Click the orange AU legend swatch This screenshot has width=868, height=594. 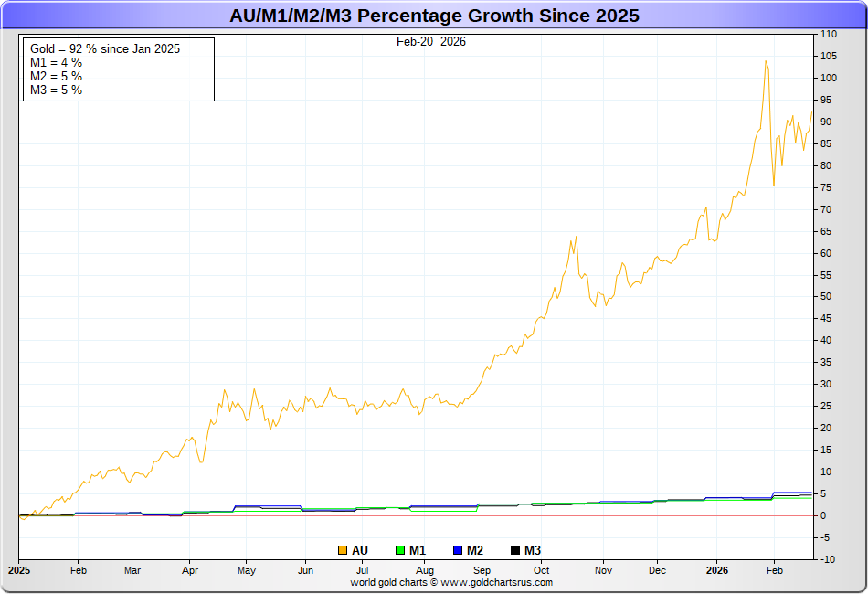343,550
